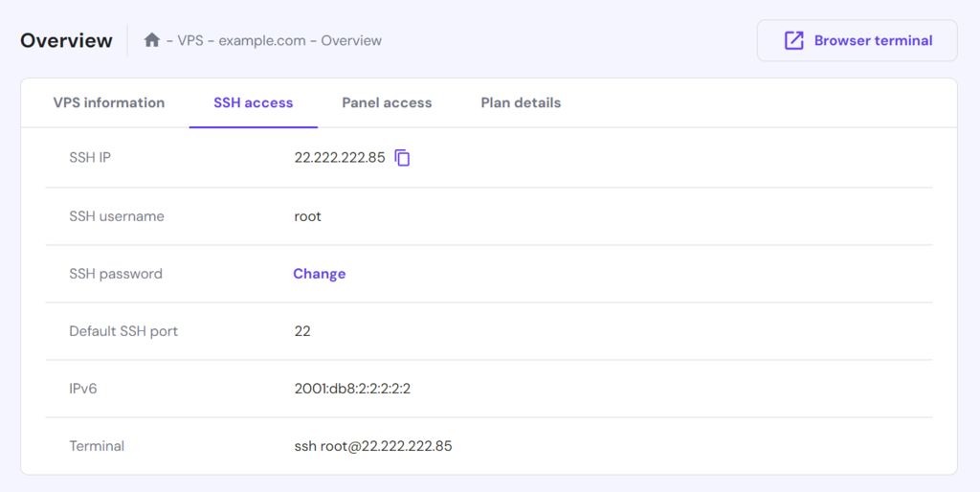Click the external-link icon on Browser terminal

[x=793, y=40]
